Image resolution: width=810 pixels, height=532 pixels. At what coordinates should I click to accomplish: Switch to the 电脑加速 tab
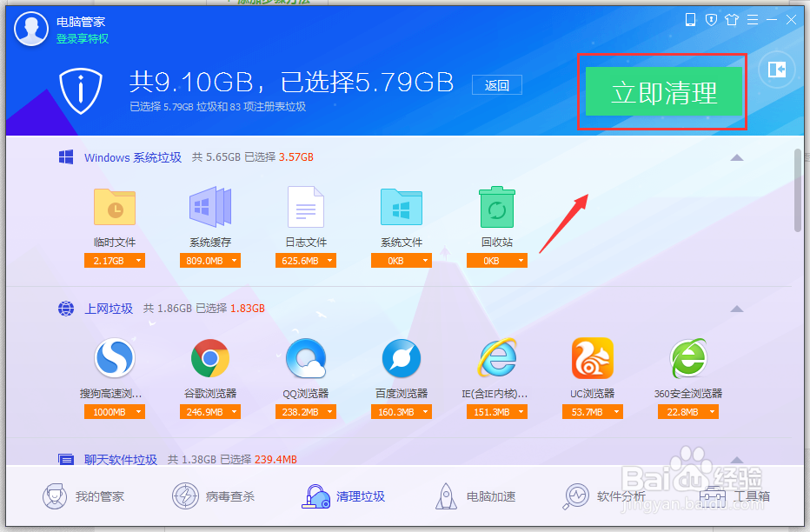click(475, 496)
